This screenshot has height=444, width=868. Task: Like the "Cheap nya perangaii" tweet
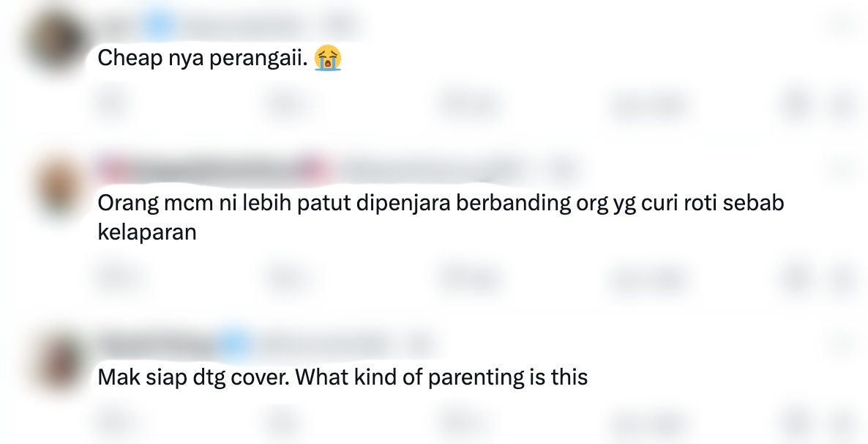[x=468, y=103]
